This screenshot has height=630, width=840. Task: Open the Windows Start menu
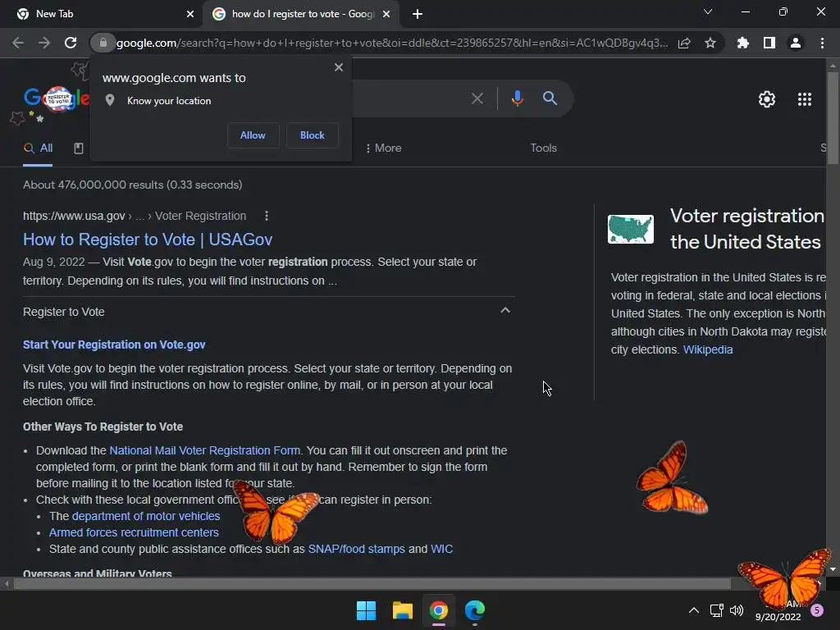click(x=367, y=610)
